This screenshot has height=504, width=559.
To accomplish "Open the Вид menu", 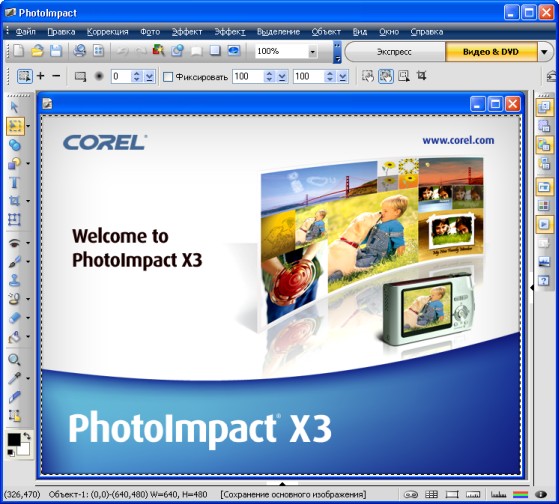I will pos(360,32).
